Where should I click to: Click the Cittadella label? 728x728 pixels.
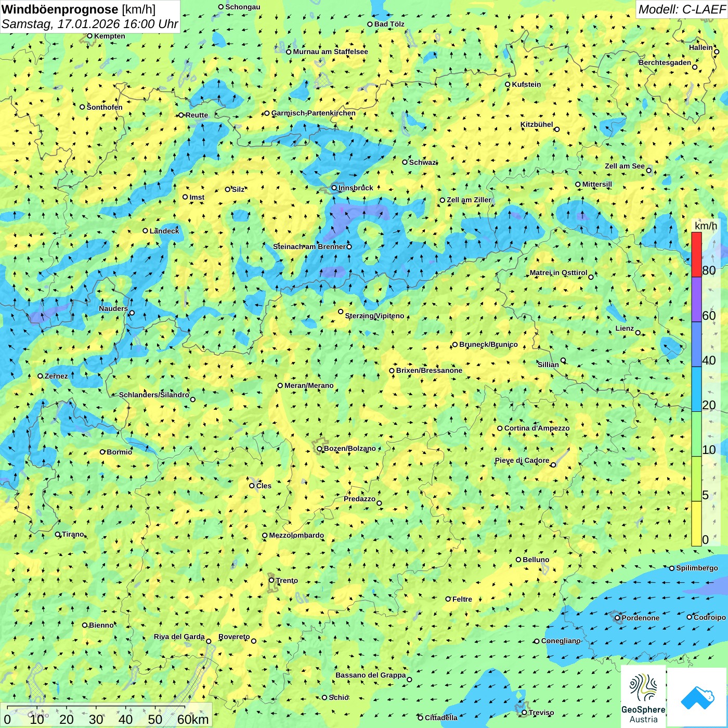pos(441,718)
